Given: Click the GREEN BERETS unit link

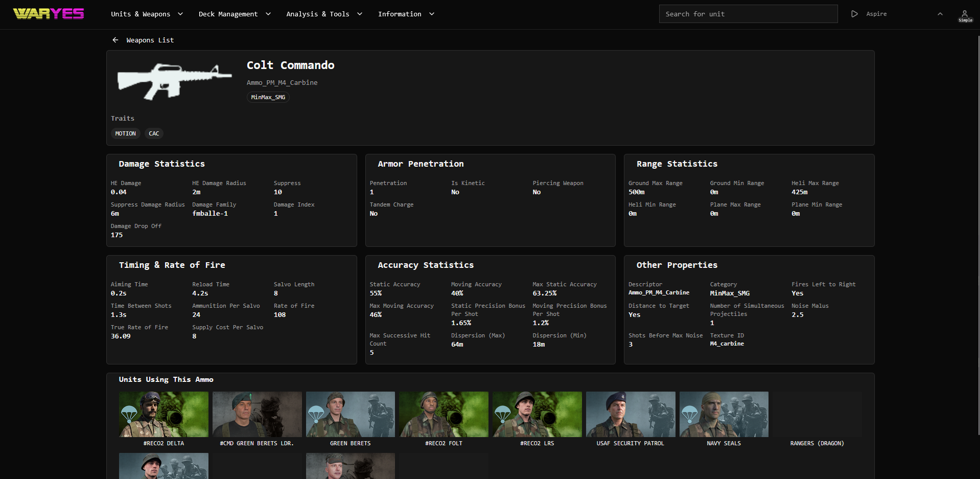Looking at the screenshot, I should point(350,414).
